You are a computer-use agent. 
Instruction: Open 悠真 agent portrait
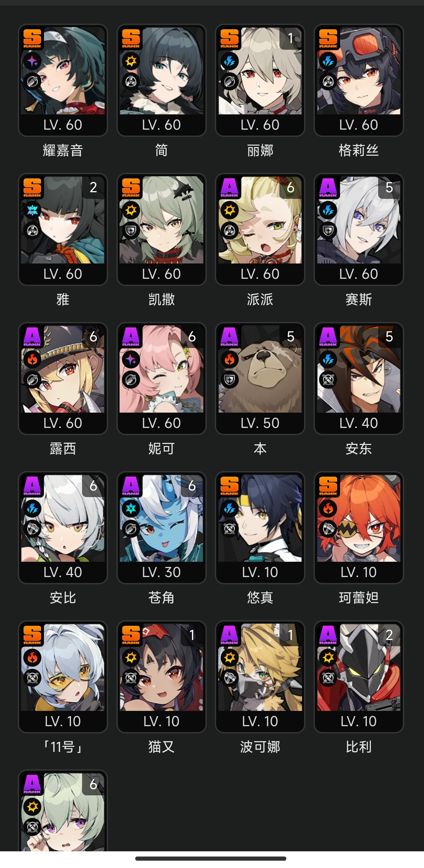pos(260,518)
